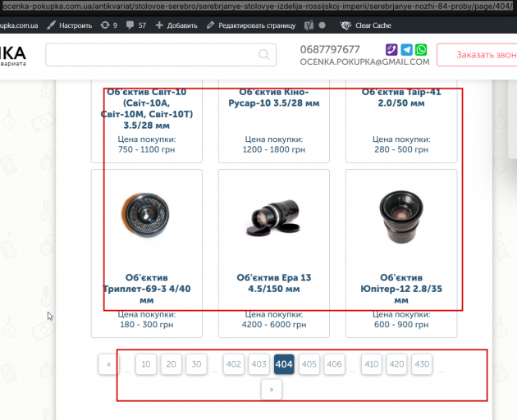
Task: Open the WhatsApp contact icon
Action: pos(421,50)
